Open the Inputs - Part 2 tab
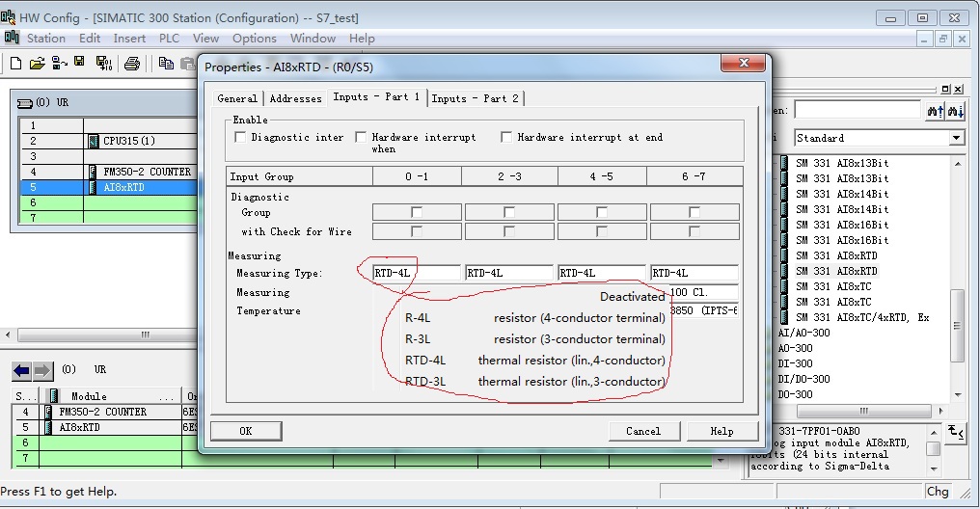 [x=475, y=98]
